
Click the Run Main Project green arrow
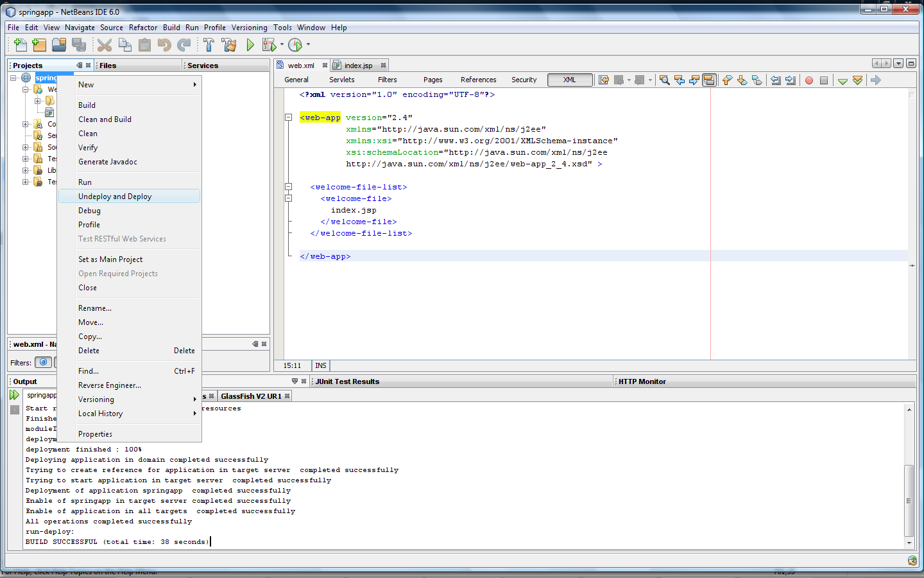(x=250, y=44)
